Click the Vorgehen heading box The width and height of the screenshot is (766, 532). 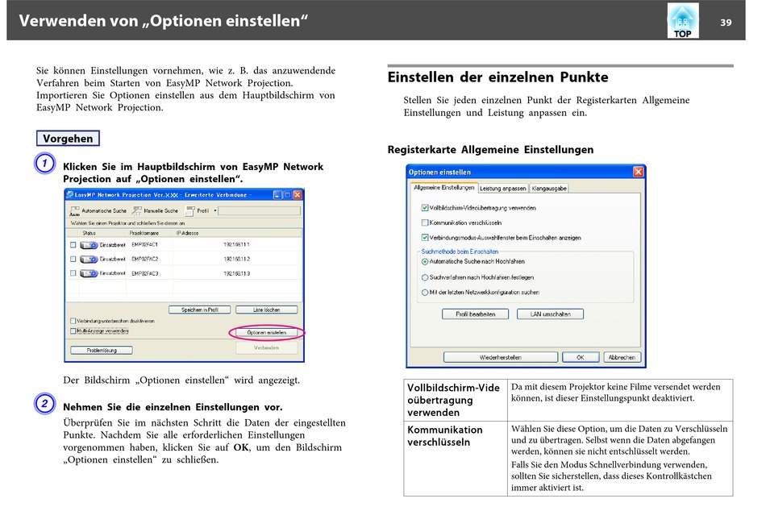[x=68, y=139]
